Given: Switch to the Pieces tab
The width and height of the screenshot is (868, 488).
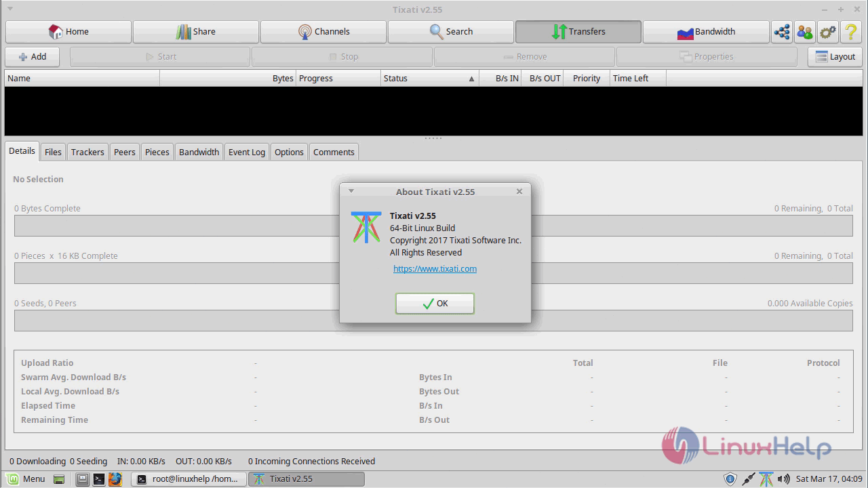Looking at the screenshot, I should [x=157, y=152].
